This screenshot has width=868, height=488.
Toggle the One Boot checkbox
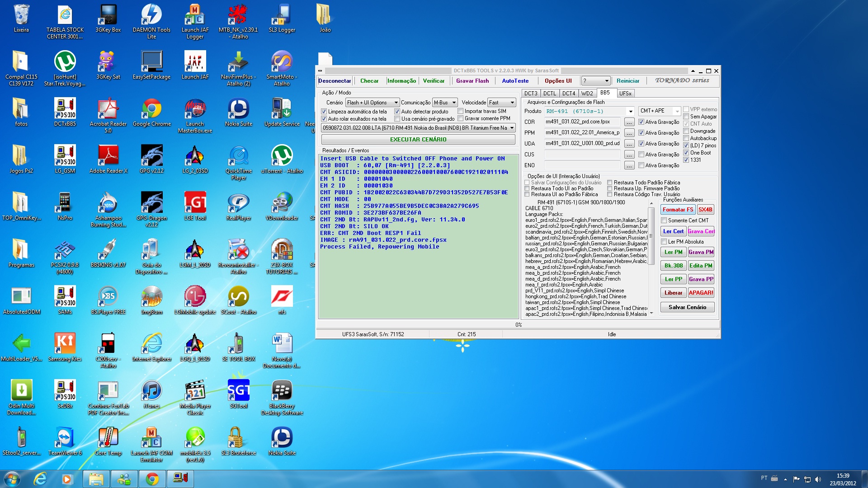coord(686,153)
